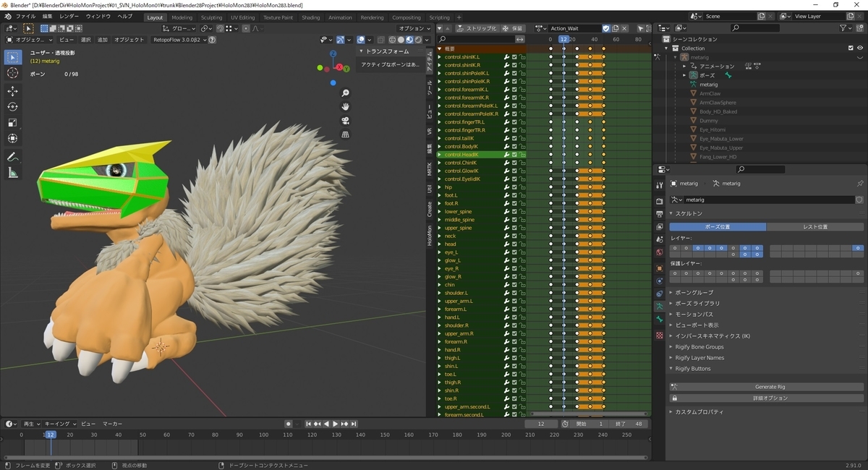
Task: Open the ファイル menu
Action: click(x=25, y=16)
